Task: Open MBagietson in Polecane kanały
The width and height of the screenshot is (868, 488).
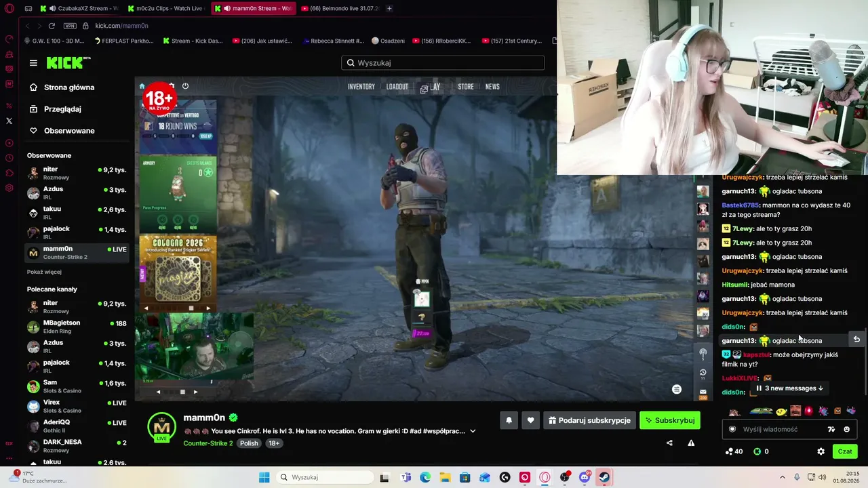Action: [x=77, y=327]
